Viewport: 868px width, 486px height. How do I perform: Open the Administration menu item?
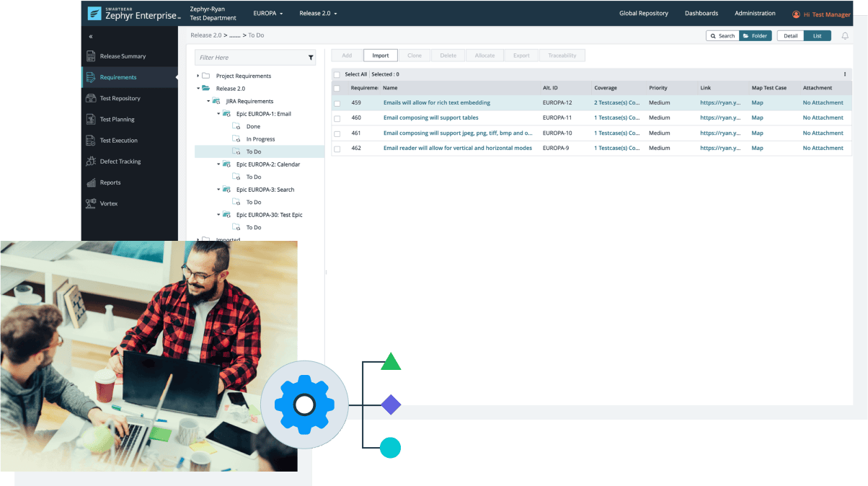[x=755, y=14]
